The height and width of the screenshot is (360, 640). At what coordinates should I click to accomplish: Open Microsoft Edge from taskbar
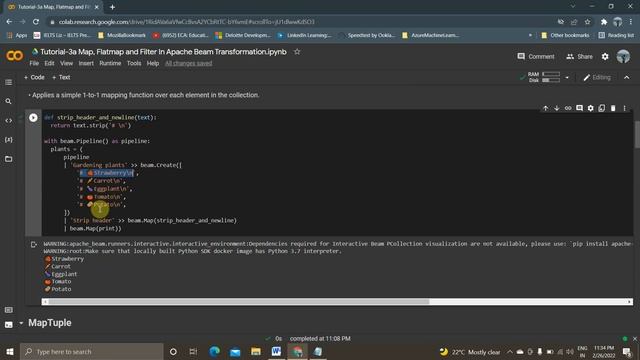coord(215,351)
